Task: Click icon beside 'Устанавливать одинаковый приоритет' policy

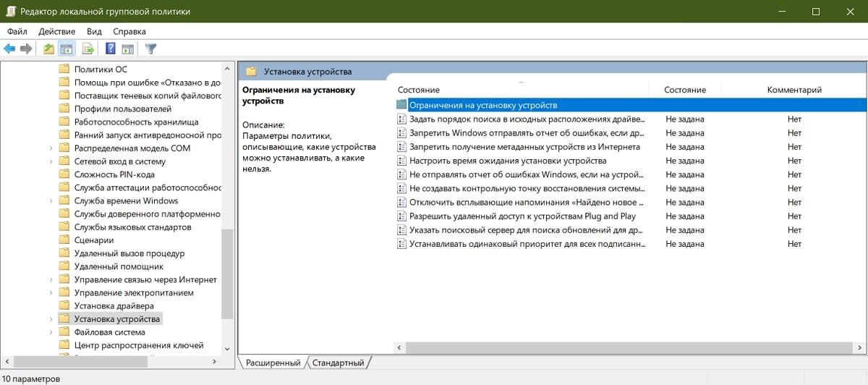Action: tap(401, 244)
